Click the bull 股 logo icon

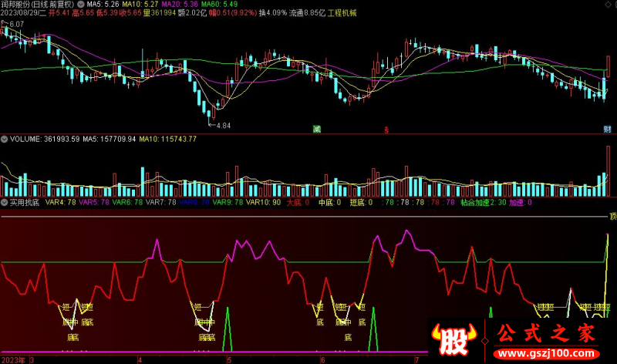454,339
